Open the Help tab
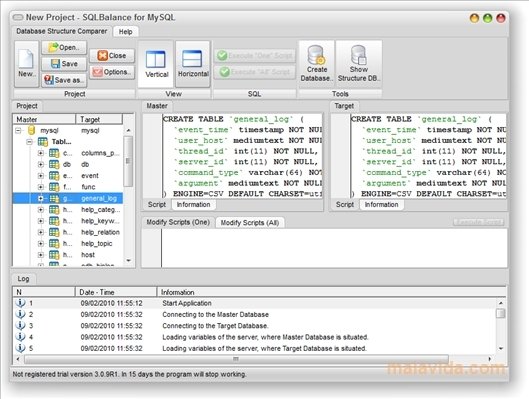Viewport: 529px width, 399px height. coord(126,32)
